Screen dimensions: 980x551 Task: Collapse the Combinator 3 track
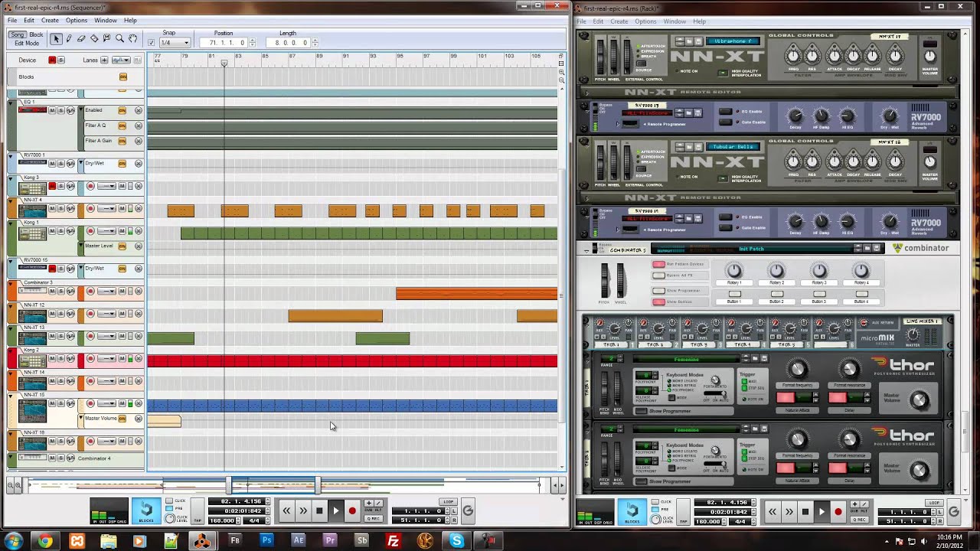[x=11, y=282]
